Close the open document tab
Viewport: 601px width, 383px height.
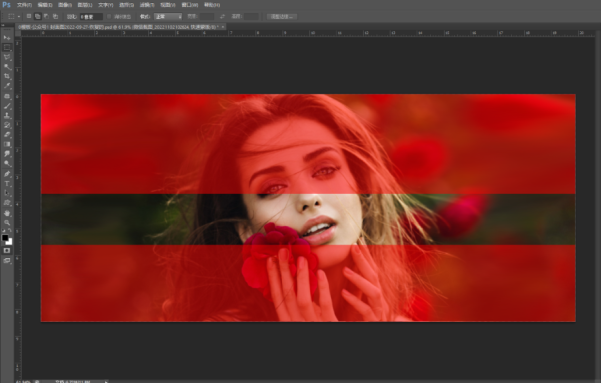(223, 27)
